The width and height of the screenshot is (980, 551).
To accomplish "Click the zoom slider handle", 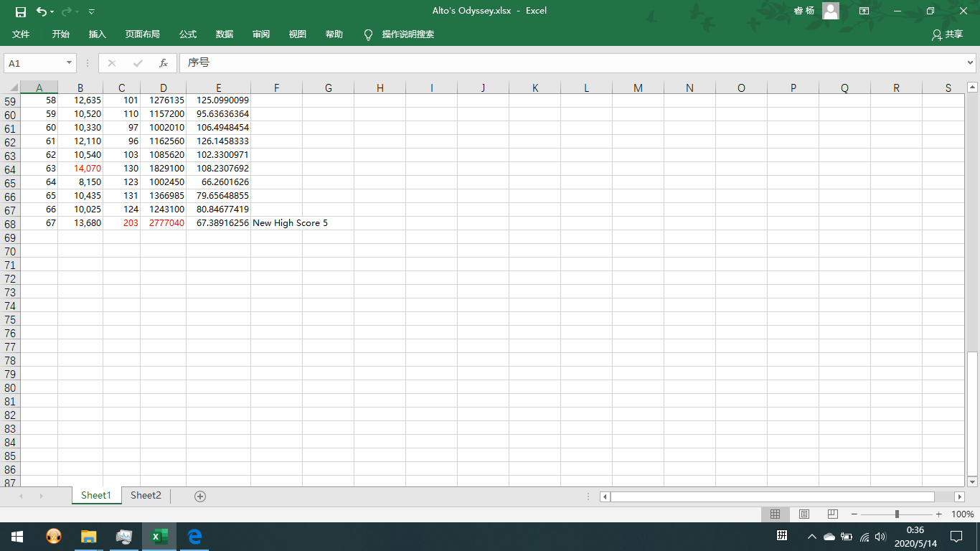I will (x=897, y=514).
